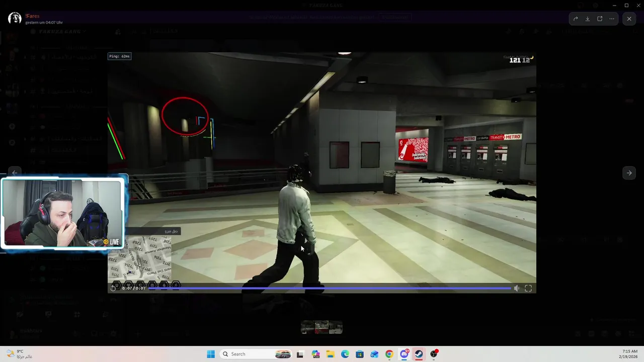The width and height of the screenshot is (644, 362).
Task: Switch to Steam in the taskbar
Action: tap(419, 354)
